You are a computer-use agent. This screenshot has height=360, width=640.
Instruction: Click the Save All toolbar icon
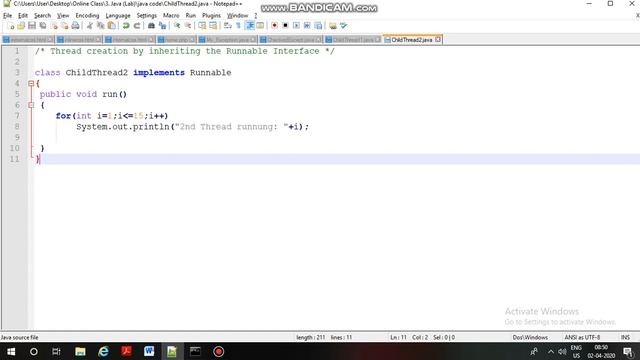[42, 26]
